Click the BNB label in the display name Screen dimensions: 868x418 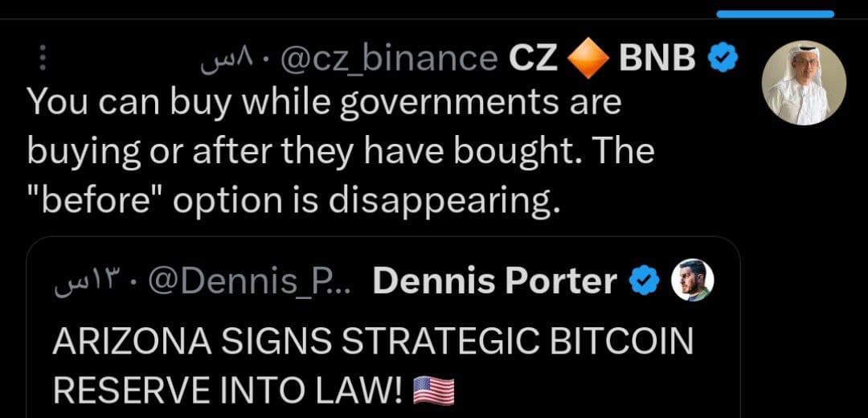pyautogui.click(x=657, y=58)
